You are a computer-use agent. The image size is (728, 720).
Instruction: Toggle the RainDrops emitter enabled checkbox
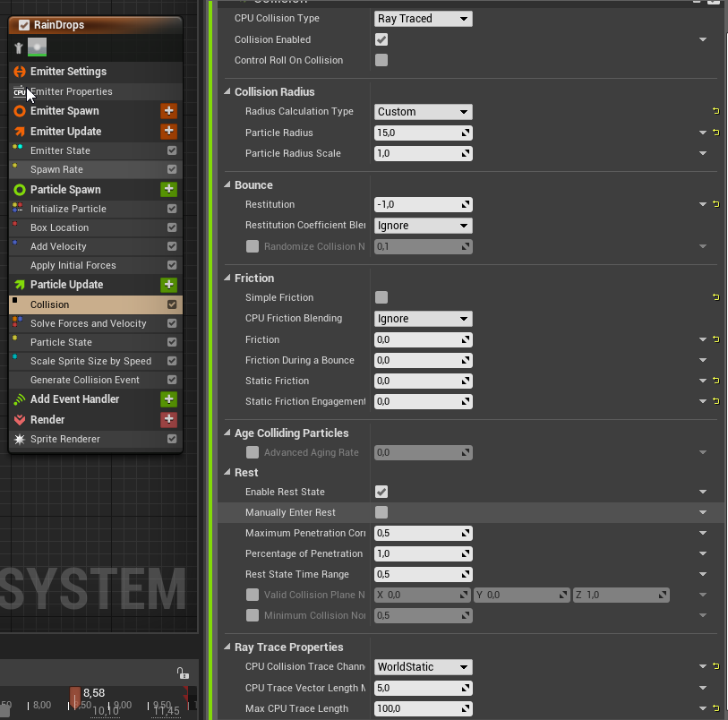click(24, 25)
